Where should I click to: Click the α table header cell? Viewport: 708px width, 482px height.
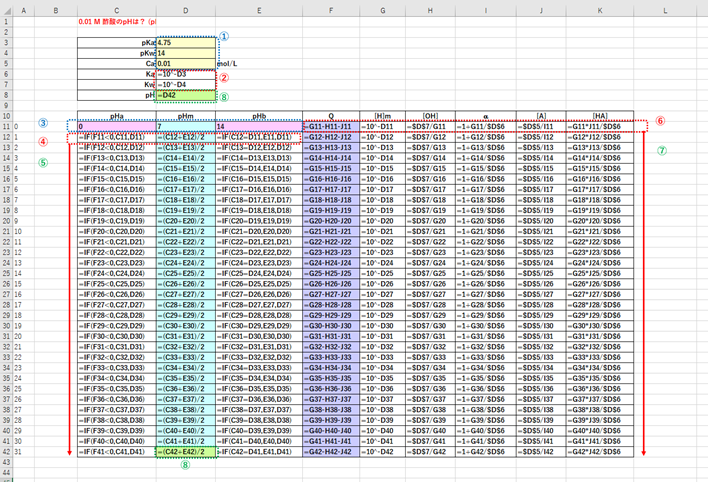(x=486, y=116)
